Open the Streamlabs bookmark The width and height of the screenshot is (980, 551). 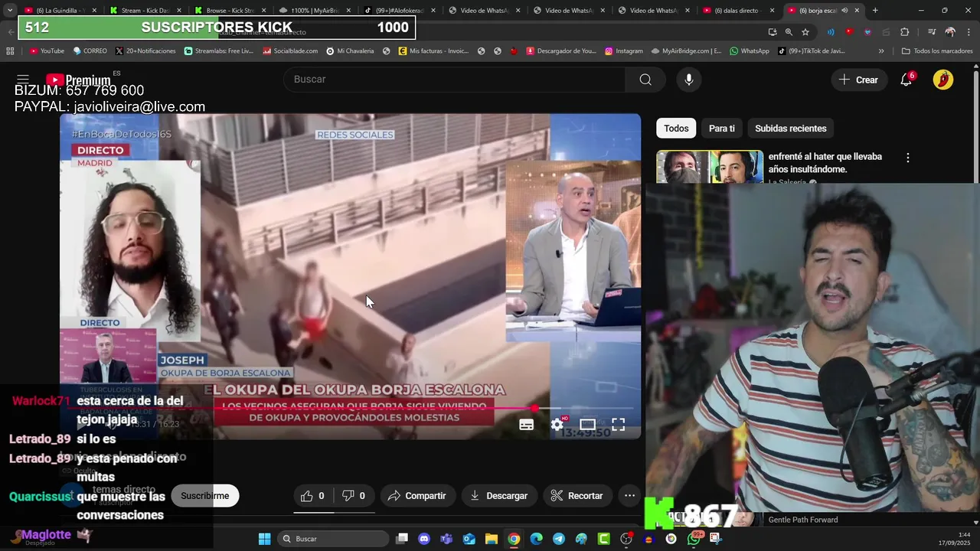[x=219, y=51]
